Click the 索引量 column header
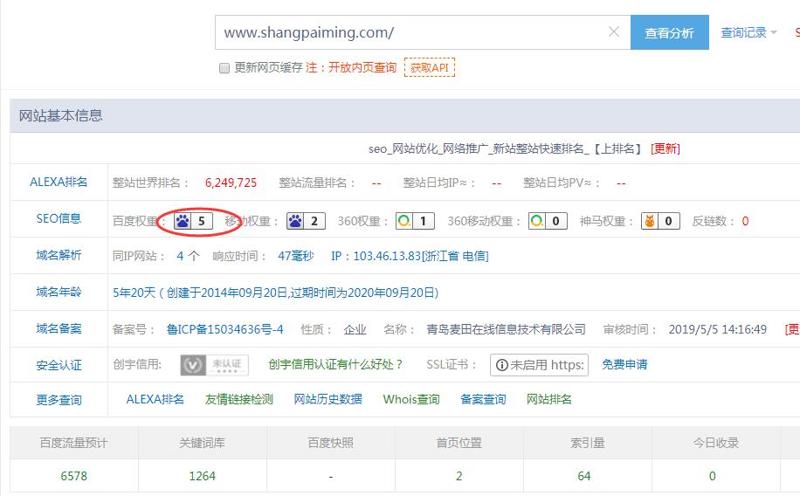The width and height of the screenshot is (800, 496). pos(587,442)
